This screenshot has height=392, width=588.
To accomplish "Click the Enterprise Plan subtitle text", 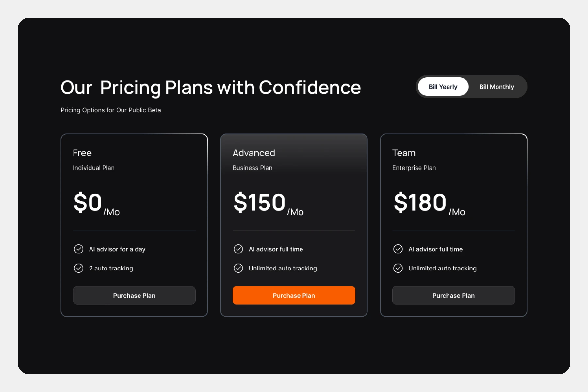I will pos(414,168).
